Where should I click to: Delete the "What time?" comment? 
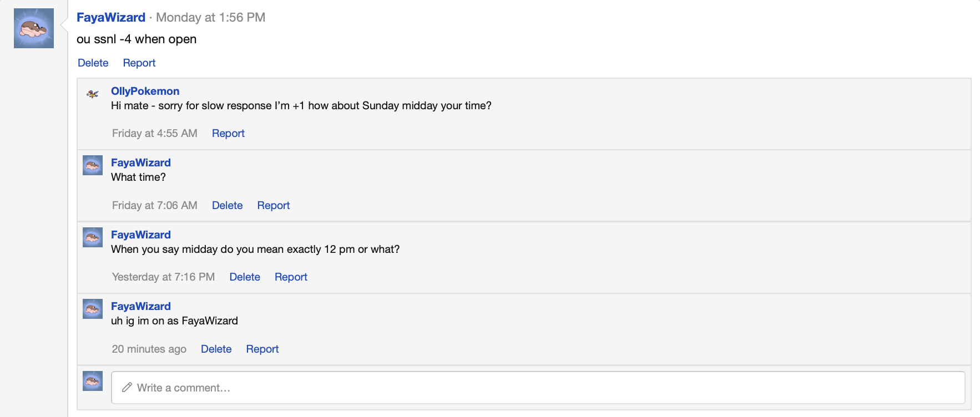point(227,205)
